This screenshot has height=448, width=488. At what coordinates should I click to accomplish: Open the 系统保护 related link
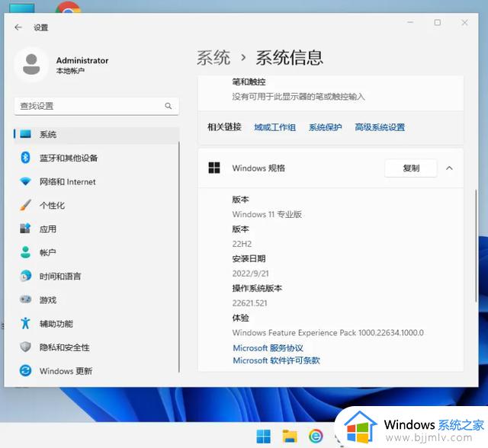[326, 127]
